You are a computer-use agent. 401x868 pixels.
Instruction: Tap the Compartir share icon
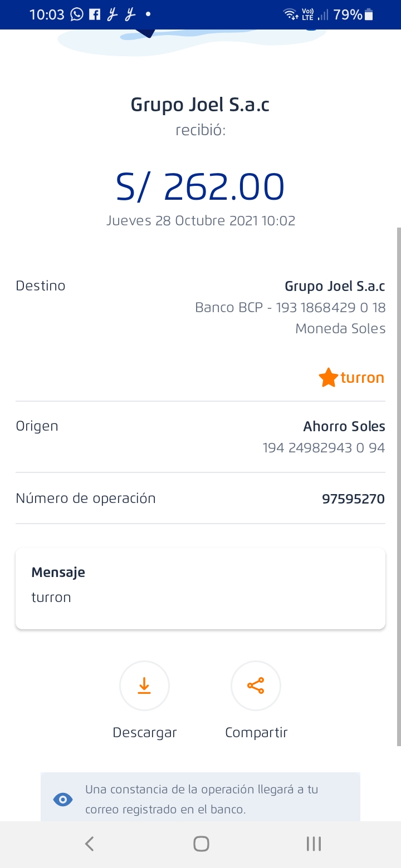pyautogui.click(x=256, y=685)
